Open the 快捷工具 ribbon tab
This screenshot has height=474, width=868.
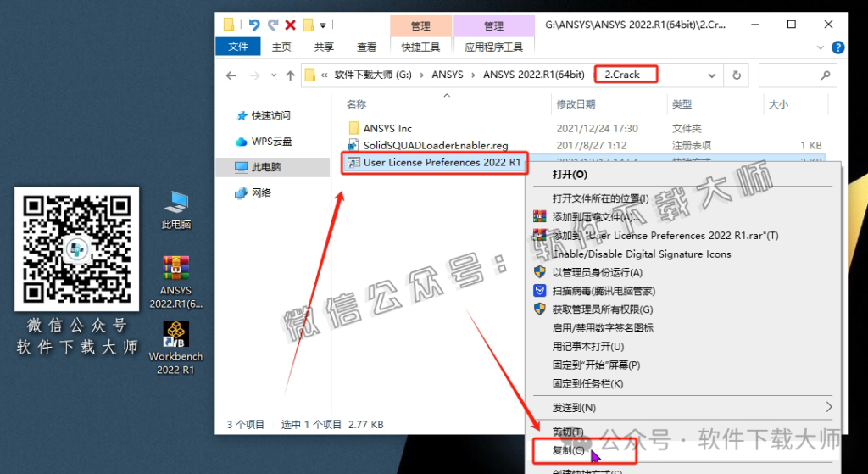420,47
